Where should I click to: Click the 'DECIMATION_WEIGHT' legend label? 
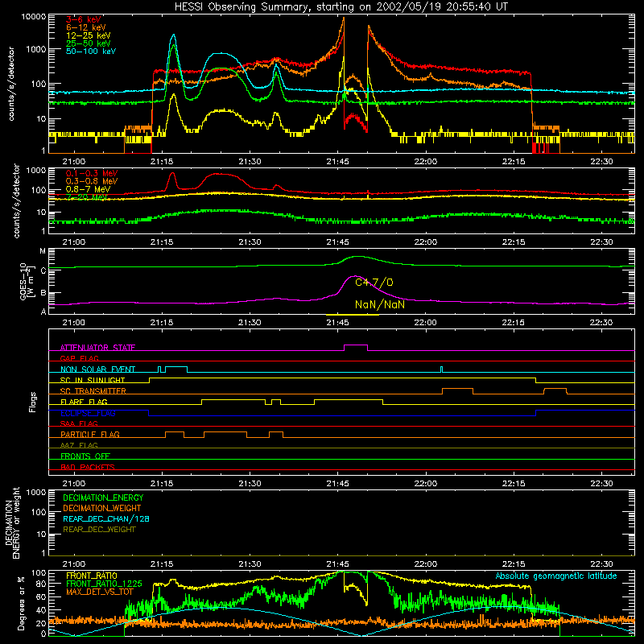tap(102, 508)
